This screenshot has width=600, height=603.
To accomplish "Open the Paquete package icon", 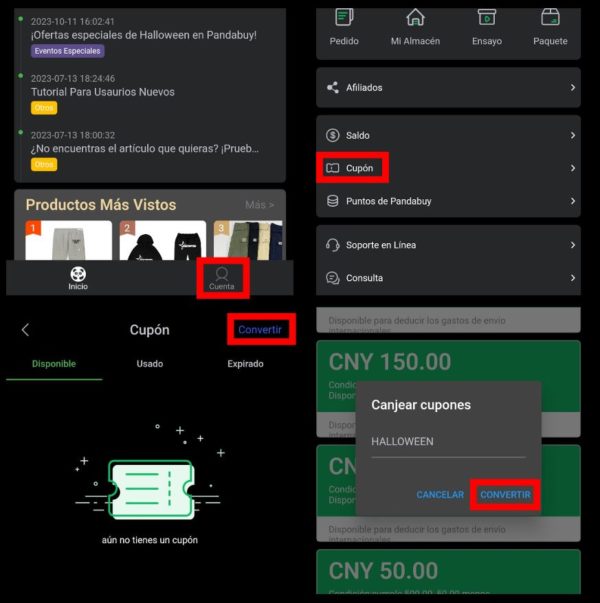I will (x=549, y=18).
